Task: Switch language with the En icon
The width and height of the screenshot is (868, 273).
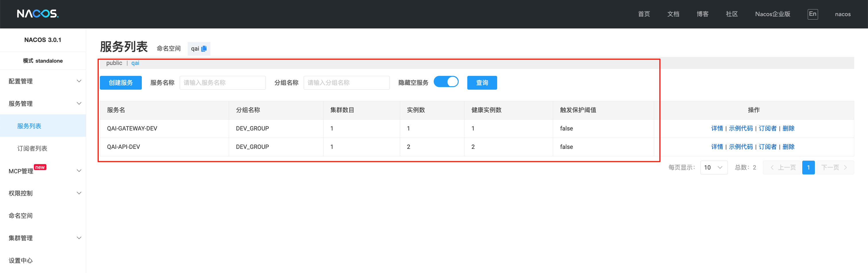Action: click(812, 14)
